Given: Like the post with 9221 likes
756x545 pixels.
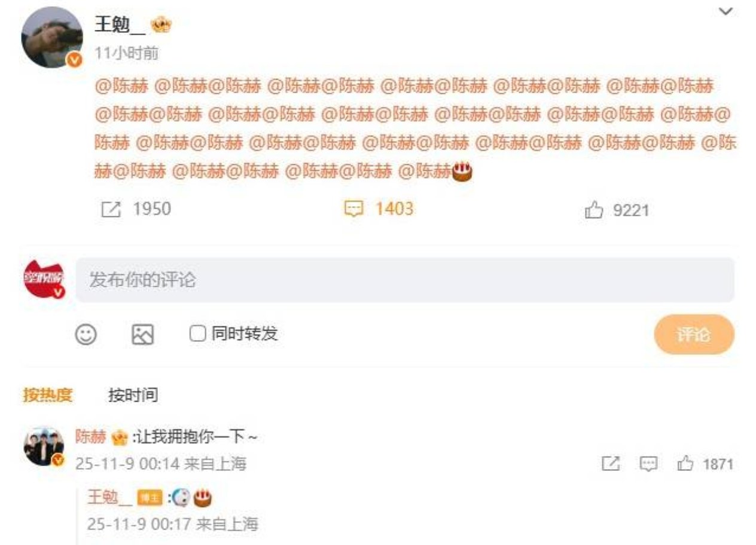Looking at the screenshot, I should 594,210.
